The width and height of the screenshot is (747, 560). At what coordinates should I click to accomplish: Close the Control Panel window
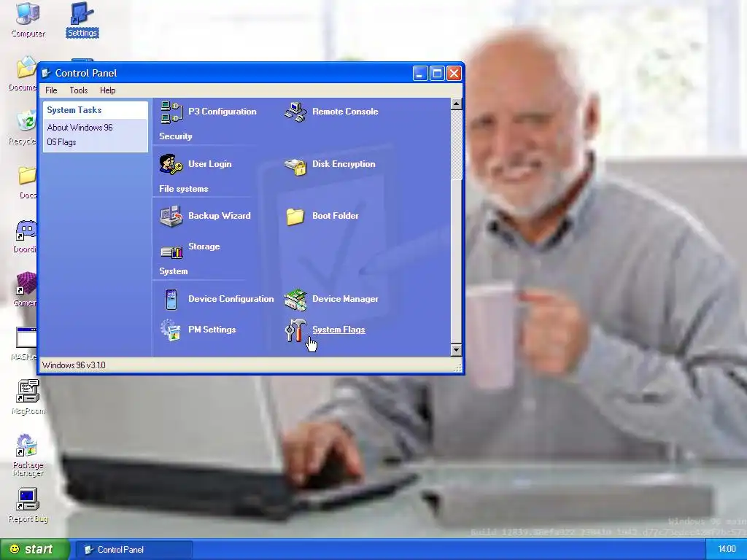pyautogui.click(x=454, y=74)
